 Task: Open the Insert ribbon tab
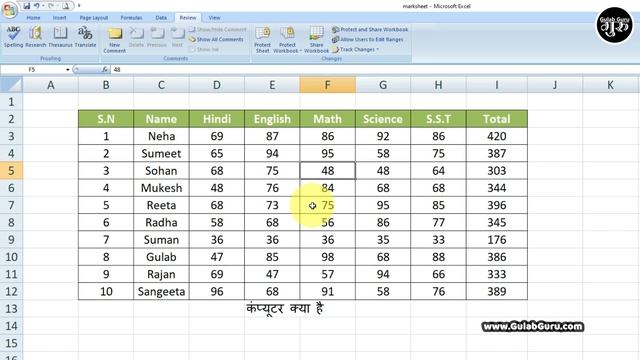click(59, 18)
